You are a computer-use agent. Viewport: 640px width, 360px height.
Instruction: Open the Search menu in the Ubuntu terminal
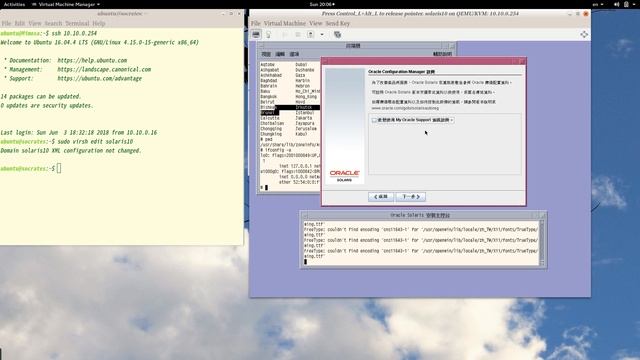[53, 24]
